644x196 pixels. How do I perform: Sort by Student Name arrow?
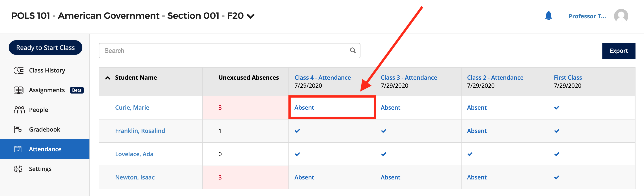(108, 78)
